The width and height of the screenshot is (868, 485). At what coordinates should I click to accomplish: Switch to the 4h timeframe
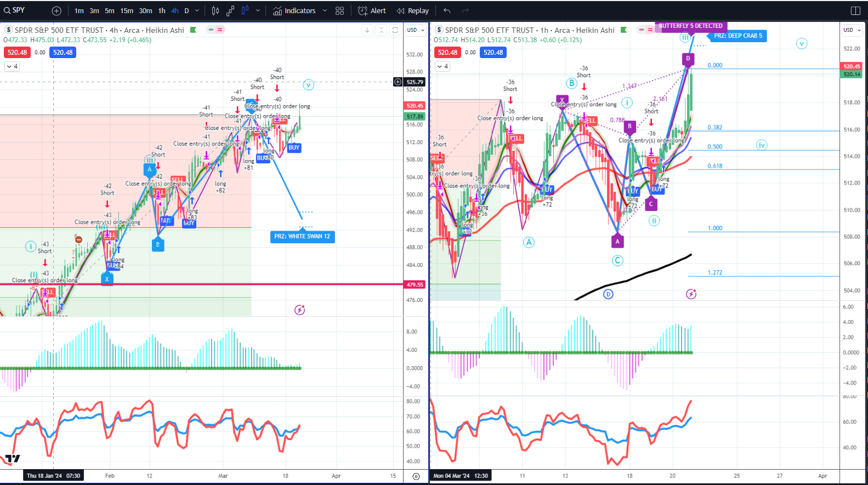[175, 10]
